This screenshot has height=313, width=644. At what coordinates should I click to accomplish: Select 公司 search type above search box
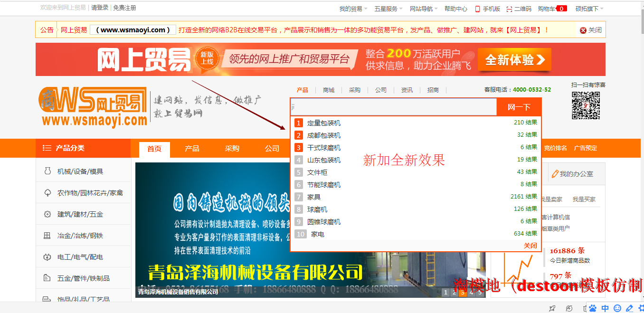381,90
